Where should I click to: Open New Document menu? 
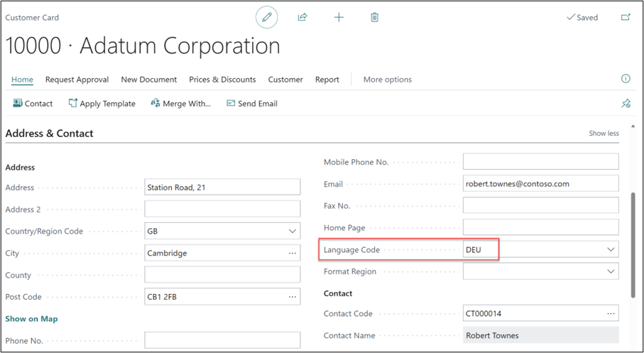pyautogui.click(x=148, y=80)
